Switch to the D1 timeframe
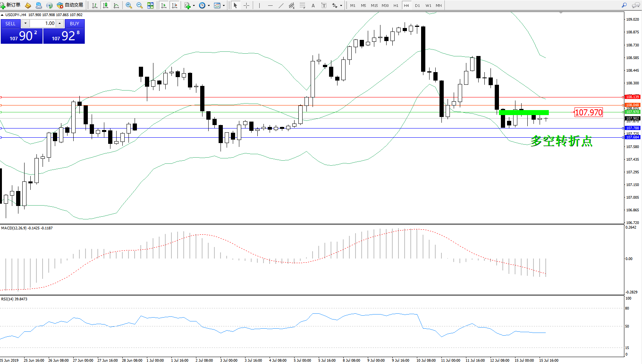 click(417, 5)
